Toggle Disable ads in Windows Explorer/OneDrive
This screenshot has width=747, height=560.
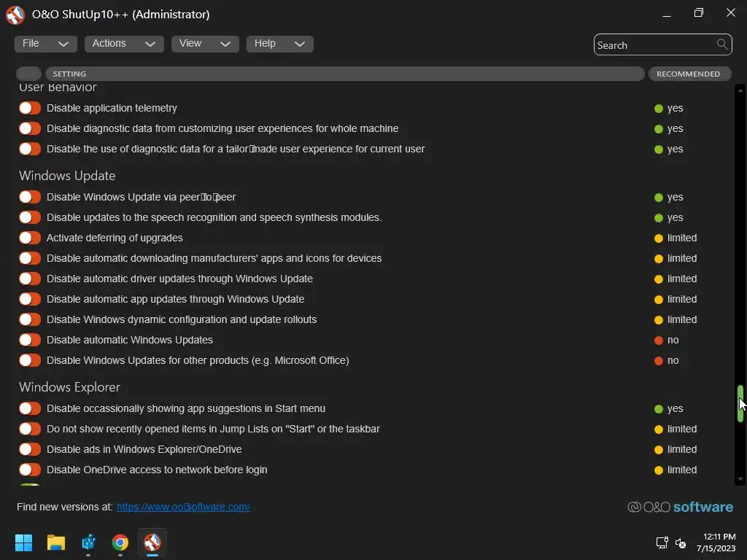29,450
